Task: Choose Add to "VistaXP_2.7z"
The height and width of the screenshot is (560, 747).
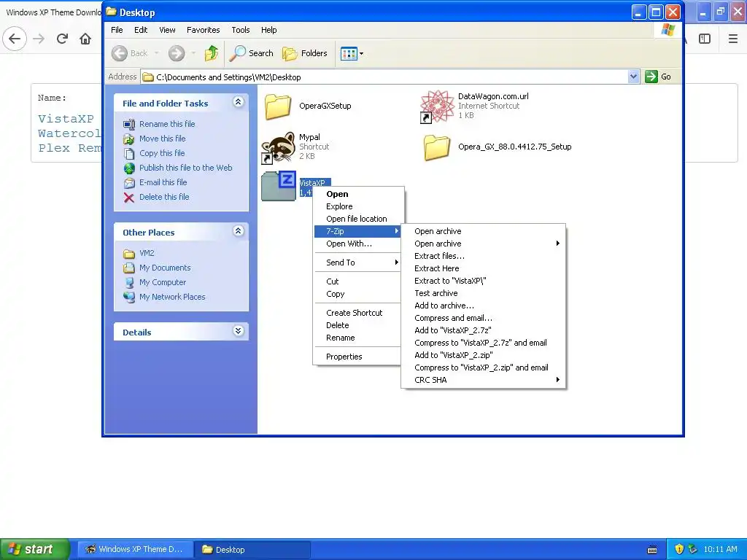Action: pyautogui.click(x=483, y=330)
